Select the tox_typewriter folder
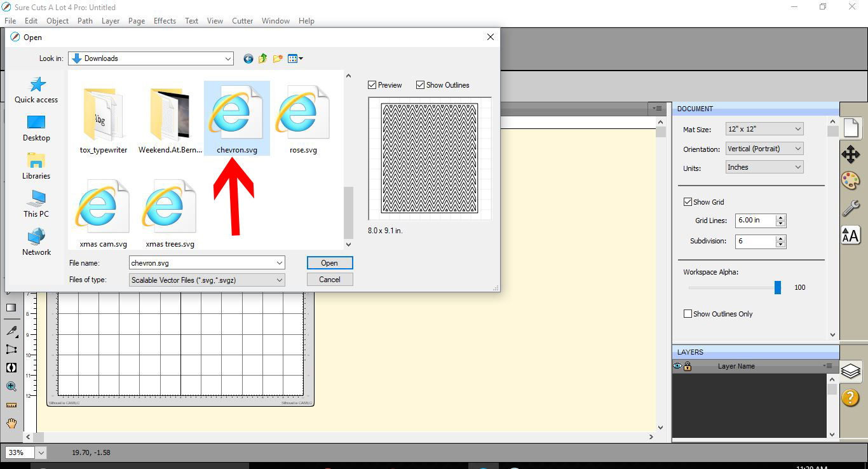868x469 pixels. (x=104, y=118)
